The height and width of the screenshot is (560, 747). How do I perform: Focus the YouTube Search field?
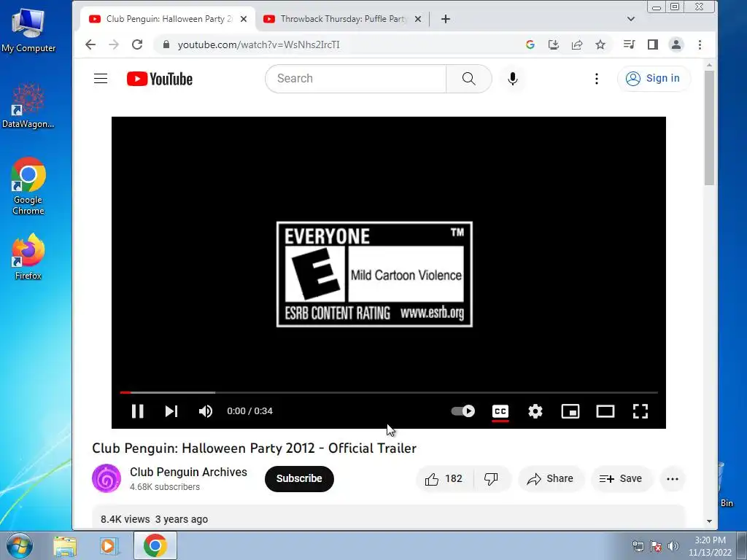[355, 79]
